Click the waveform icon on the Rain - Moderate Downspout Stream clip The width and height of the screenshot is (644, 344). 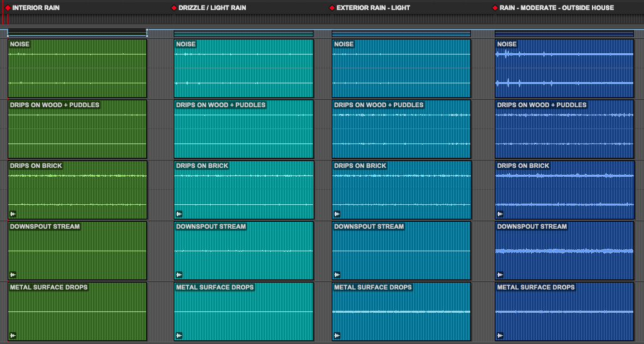click(500, 274)
